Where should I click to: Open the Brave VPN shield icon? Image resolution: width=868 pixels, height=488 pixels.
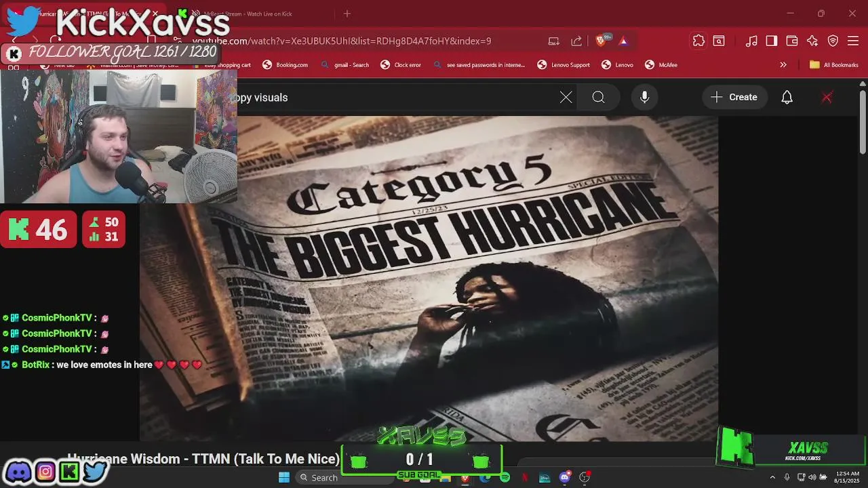tap(833, 41)
